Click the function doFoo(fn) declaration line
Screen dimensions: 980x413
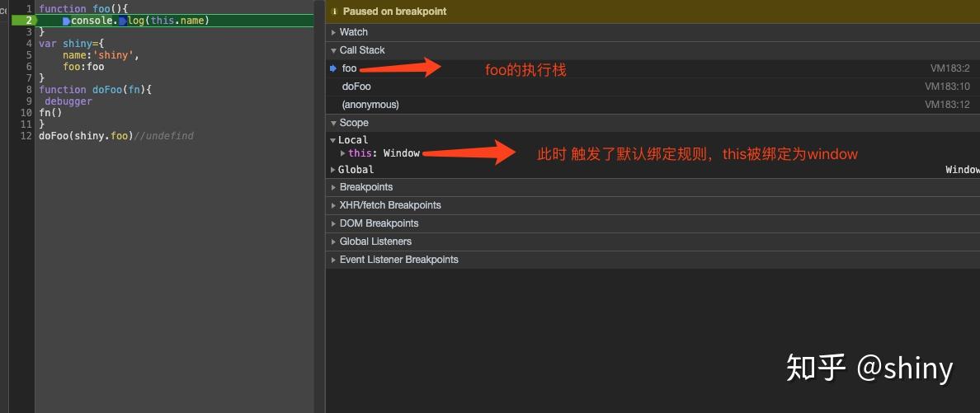[x=95, y=90]
